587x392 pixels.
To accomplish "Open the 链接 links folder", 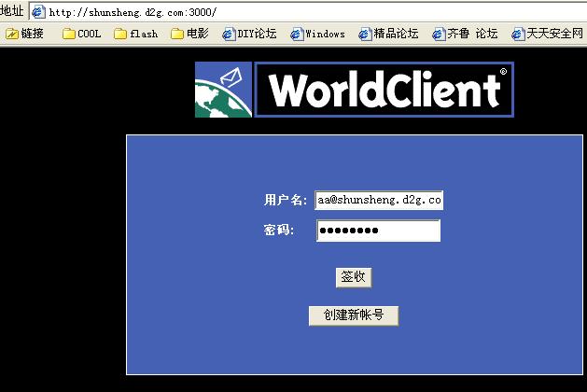I will [x=24, y=34].
